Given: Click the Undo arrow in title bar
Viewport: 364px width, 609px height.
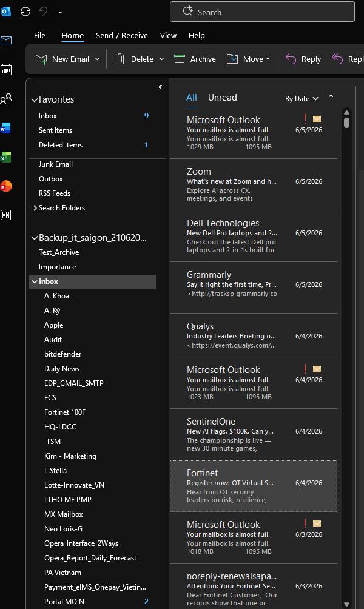Looking at the screenshot, I should coord(43,12).
